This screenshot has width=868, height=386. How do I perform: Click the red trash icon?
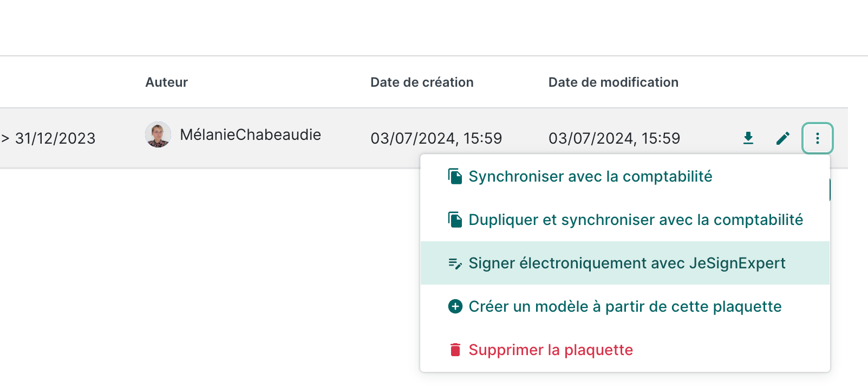click(455, 350)
